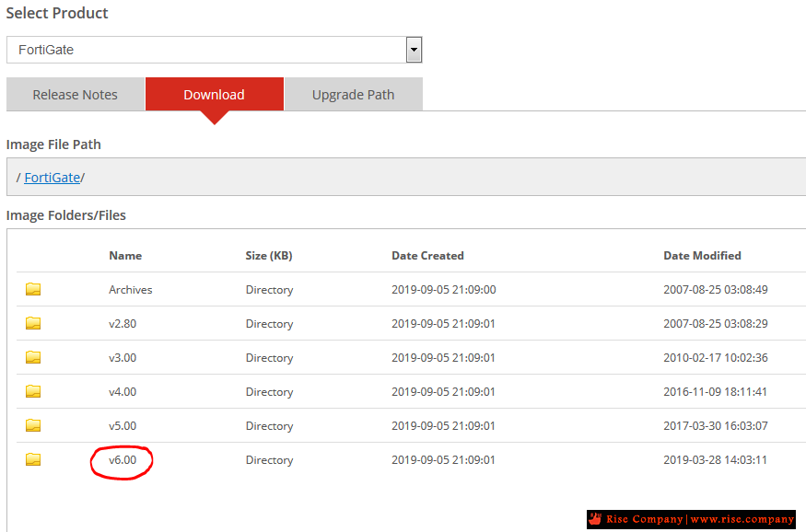Select modified date 2017-03-30 16:03:07
The width and height of the screenshot is (806, 532).
point(716,426)
